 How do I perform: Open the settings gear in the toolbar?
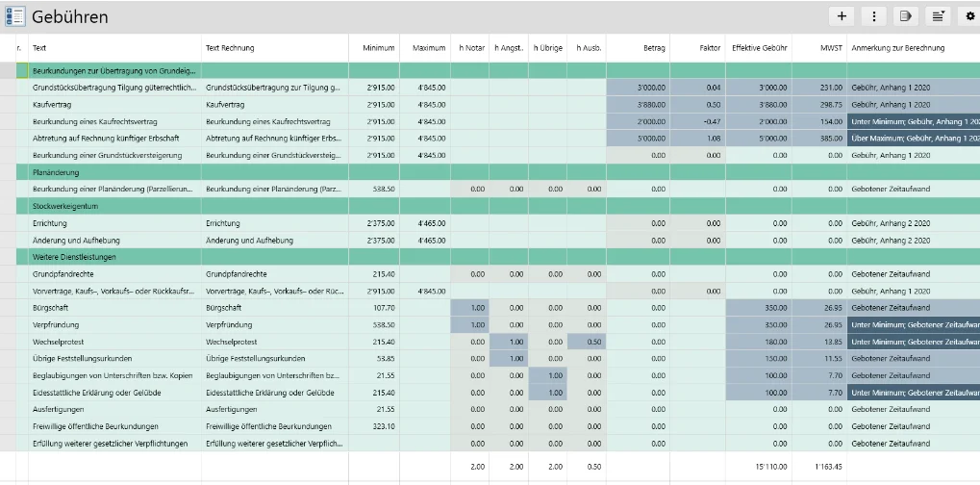(970, 17)
